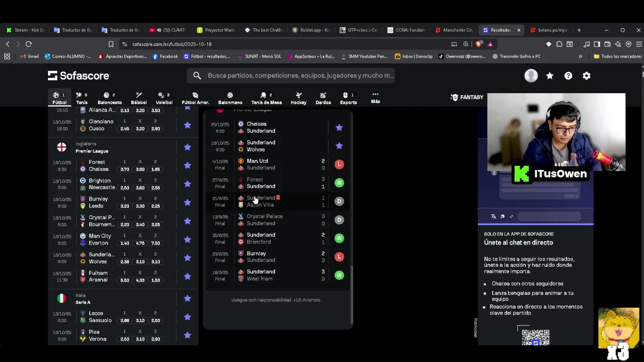Open Facebook bookmark
This screenshot has height=362, width=644.
tap(165, 56)
